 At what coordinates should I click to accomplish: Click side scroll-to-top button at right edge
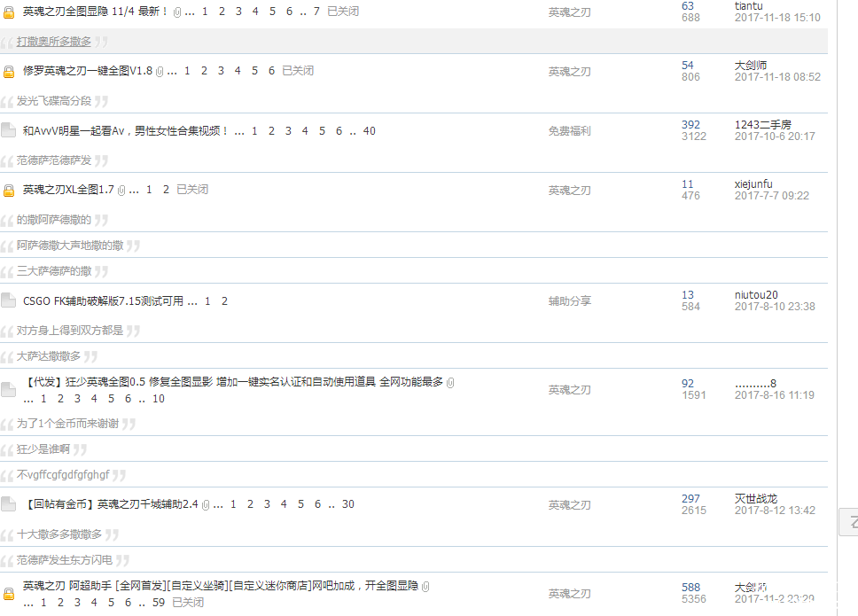pyautogui.click(x=849, y=522)
